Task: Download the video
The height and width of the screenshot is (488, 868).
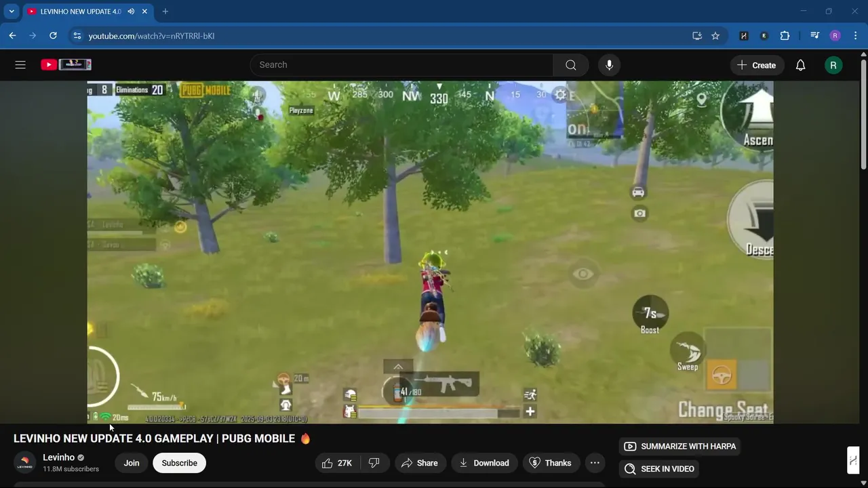Action: [484, 463]
